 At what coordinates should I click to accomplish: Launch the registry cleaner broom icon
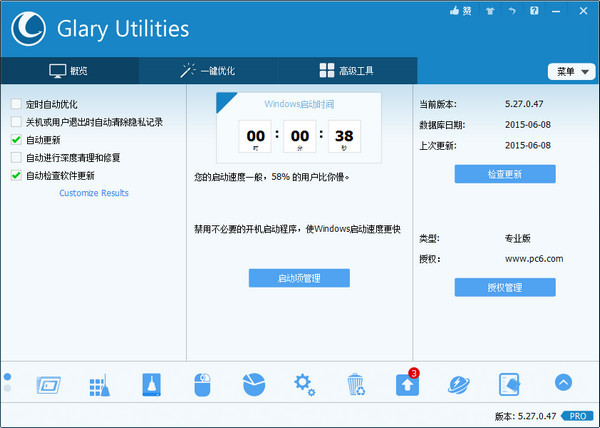pos(99,385)
